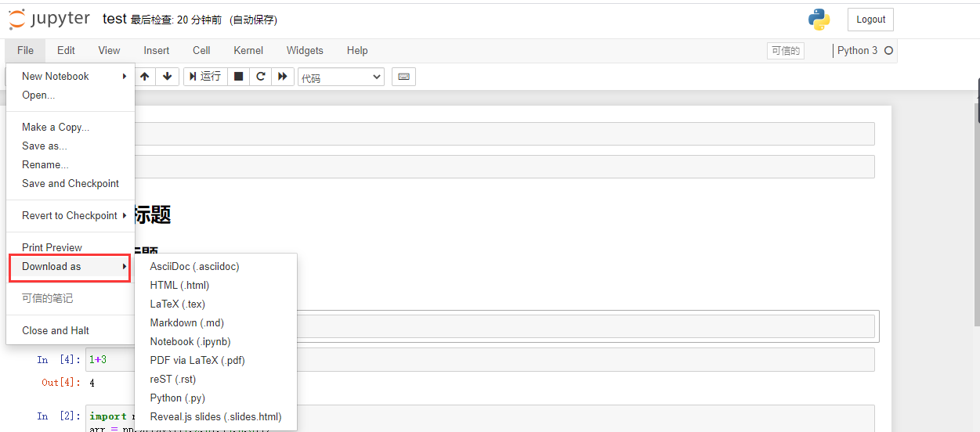The width and height of the screenshot is (980, 432).
Task: Open the cell type 代码 dropdown
Action: coord(341,77)
